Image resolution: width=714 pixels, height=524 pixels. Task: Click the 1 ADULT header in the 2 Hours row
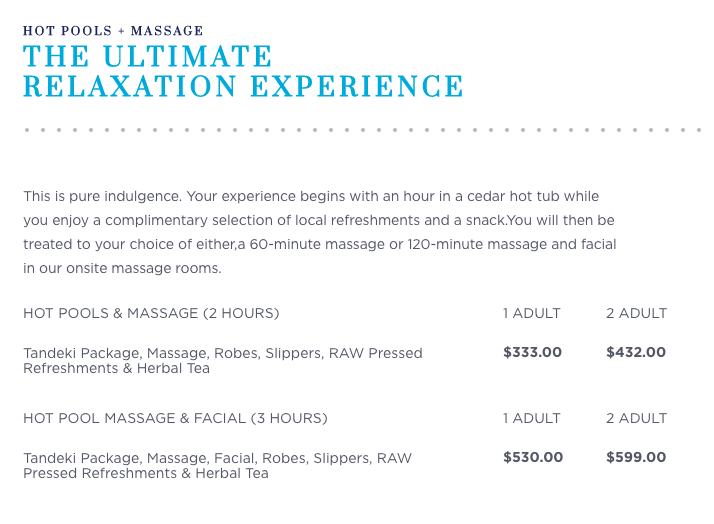pos(532,313)
